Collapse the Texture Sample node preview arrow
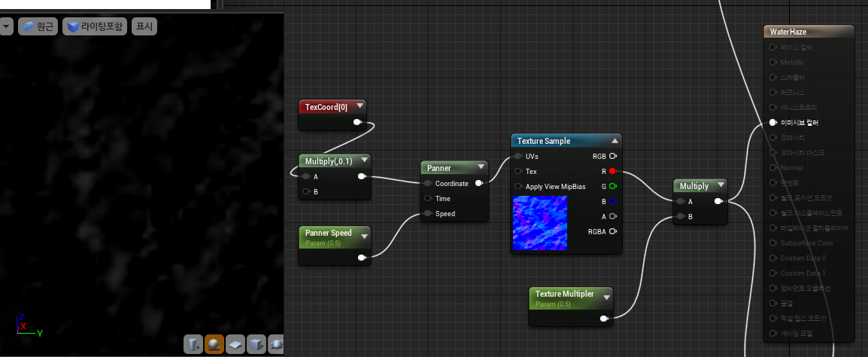Screen dimensions: 868x357 point(615,141)
